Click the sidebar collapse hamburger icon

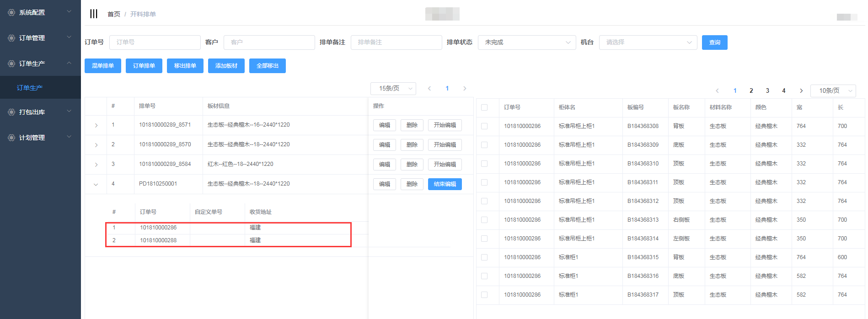click(94, 14)
